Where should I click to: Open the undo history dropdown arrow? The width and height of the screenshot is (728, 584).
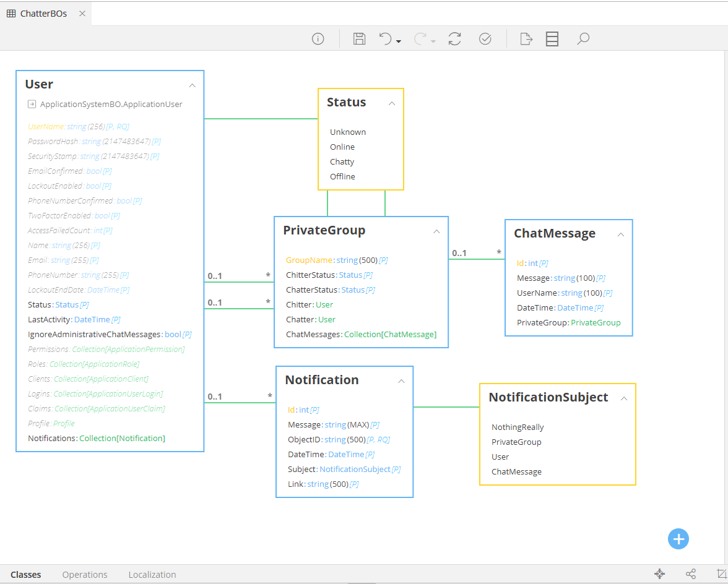click(x=399, y=41)
